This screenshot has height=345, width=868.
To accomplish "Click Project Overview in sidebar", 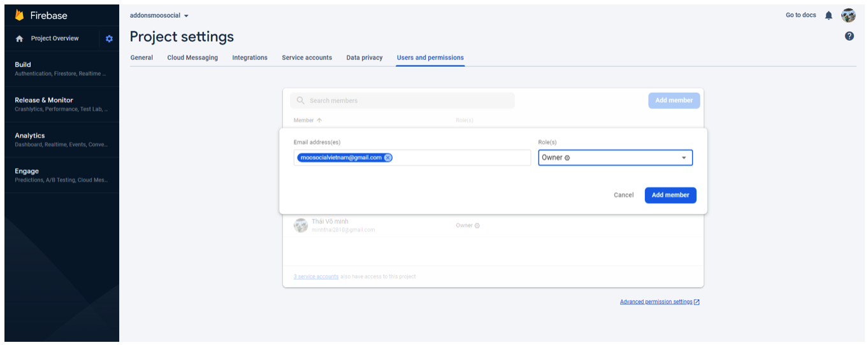I will pos(55,39).
